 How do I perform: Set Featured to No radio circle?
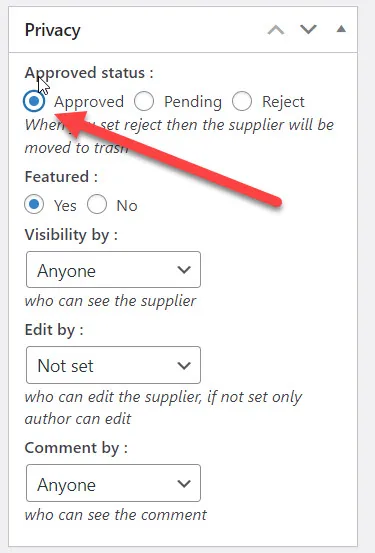click(x=97, y=205)
